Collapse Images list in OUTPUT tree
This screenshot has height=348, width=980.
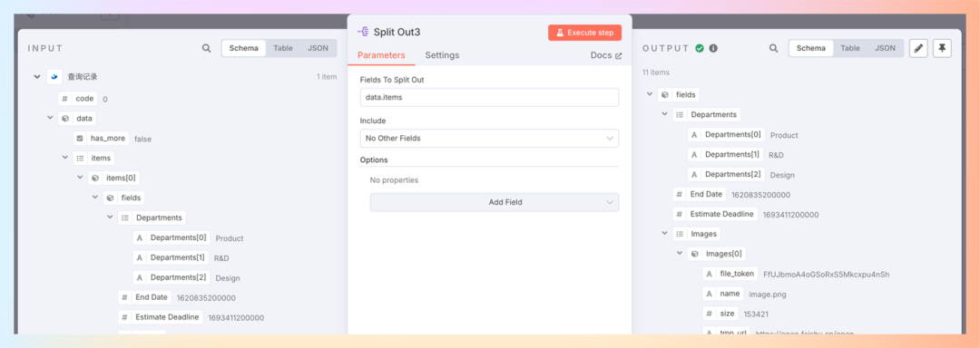pyautogui.click(x=665, y=234)
